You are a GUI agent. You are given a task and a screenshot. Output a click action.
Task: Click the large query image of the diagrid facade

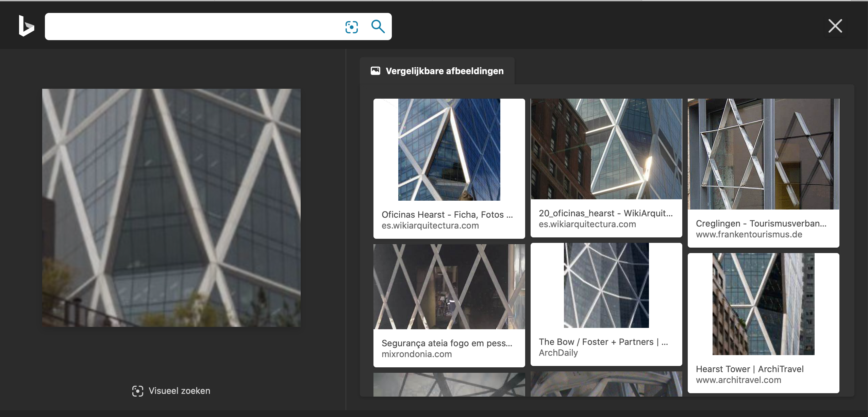coord(171,207)
